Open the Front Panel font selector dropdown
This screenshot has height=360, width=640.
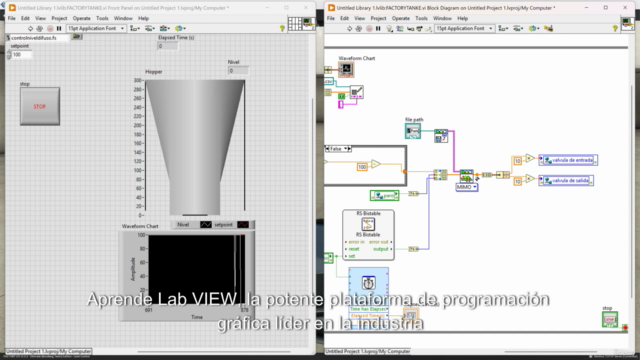tap(96, 29)
